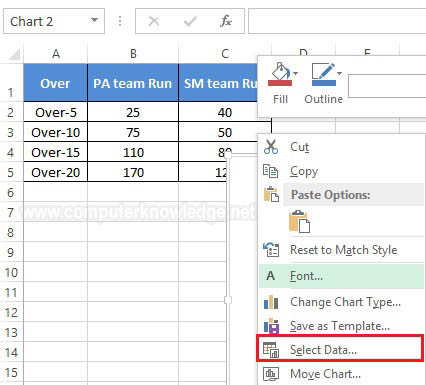Viewport: 426px width, 385px height.
Task: Choose Move Chart... menu entry
Action: [341, 374]
